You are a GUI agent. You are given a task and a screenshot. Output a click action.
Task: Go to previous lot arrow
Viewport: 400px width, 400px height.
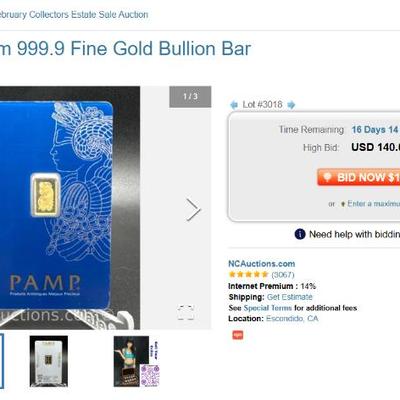234,105
